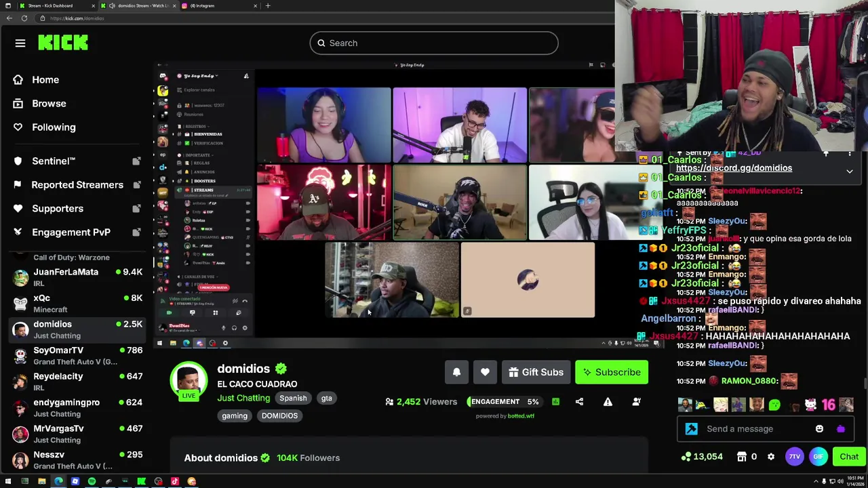Click the Subscribe button
The image size is (868, 488).
612,372
